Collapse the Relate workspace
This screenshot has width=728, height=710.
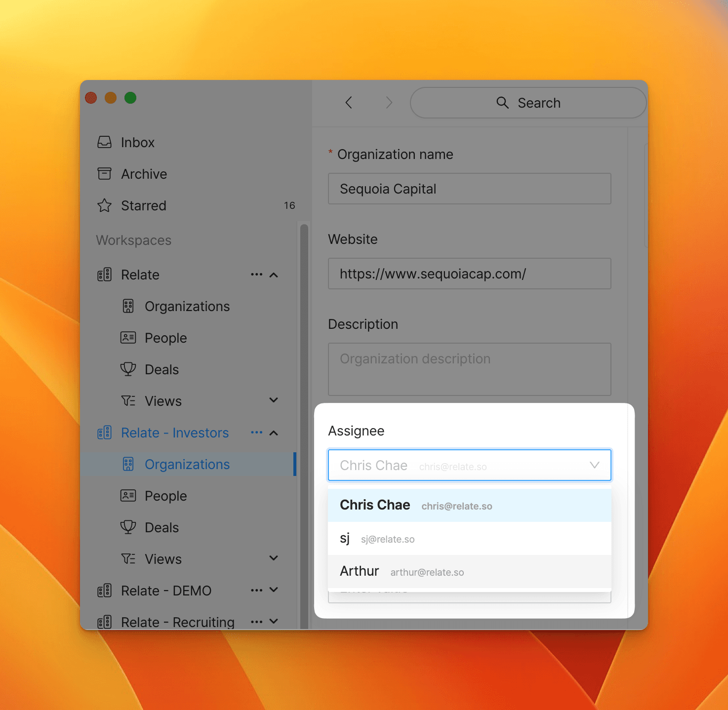click(274, 275)
